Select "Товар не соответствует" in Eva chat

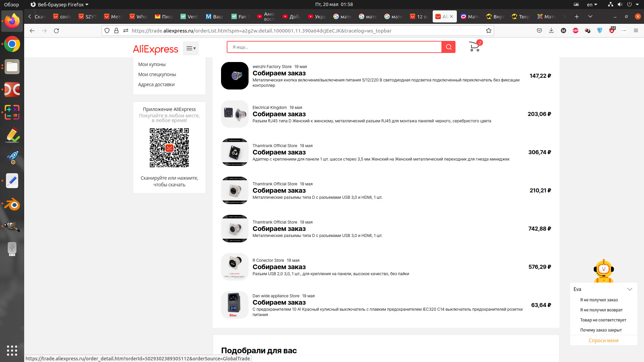[x=603, y=320]
